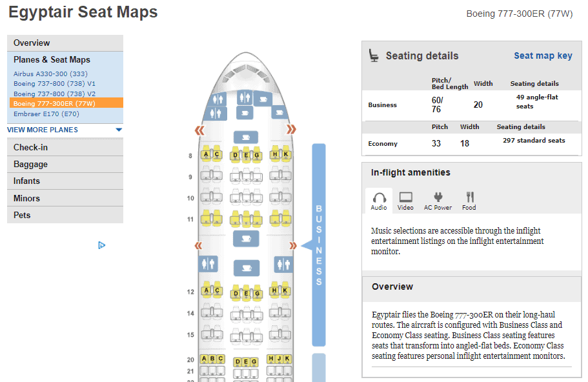This screenshot has width=588, height=382.
Task: Click the galley cup icon above row 8
Action: (245, 137)
